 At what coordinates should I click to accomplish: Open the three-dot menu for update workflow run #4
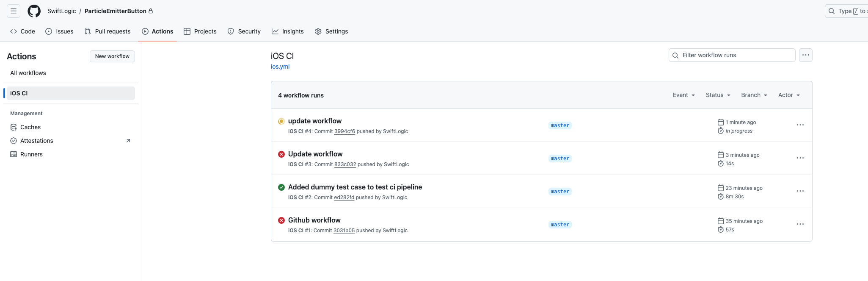point(800,125)
